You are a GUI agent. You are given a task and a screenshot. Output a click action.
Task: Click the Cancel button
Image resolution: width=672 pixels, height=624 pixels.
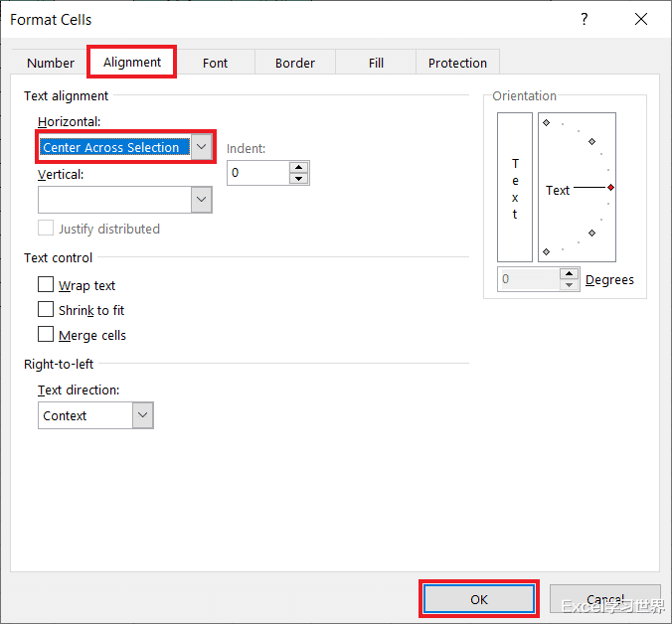point(605,599)
